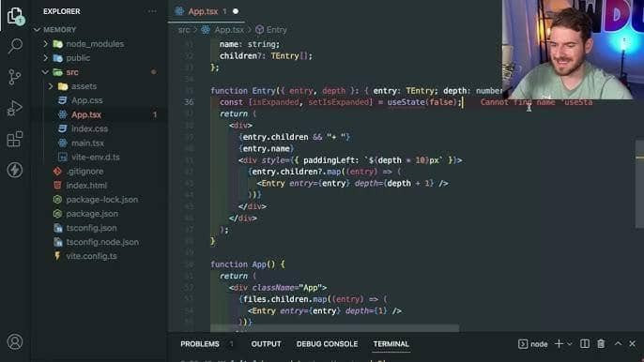Open the Source Control view
Screen dimensions: 644x362
click(x=15, y=77)
